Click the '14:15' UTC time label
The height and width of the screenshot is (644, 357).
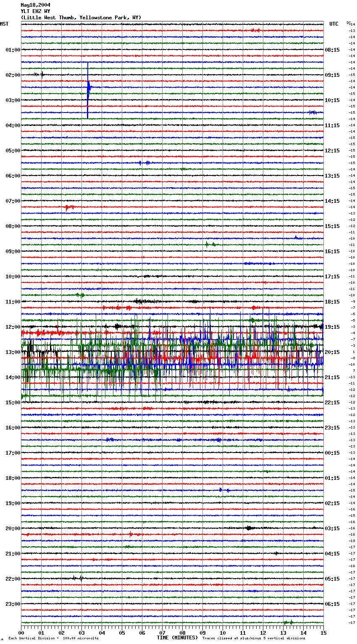(x=332, y=201)
